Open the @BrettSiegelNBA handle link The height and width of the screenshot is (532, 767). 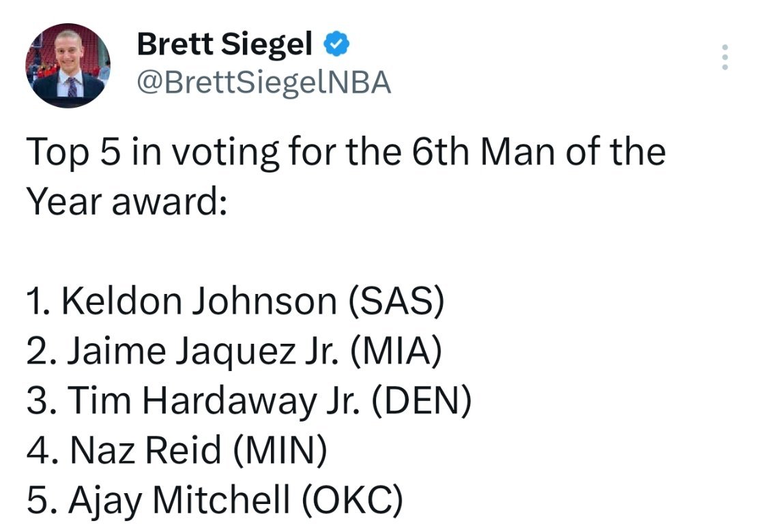coord(263,83)
